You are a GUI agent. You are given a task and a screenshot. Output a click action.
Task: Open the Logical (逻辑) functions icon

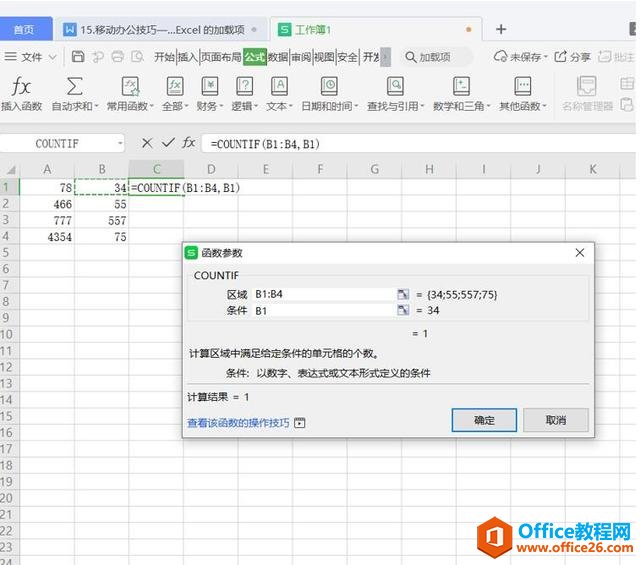(244, 86)
